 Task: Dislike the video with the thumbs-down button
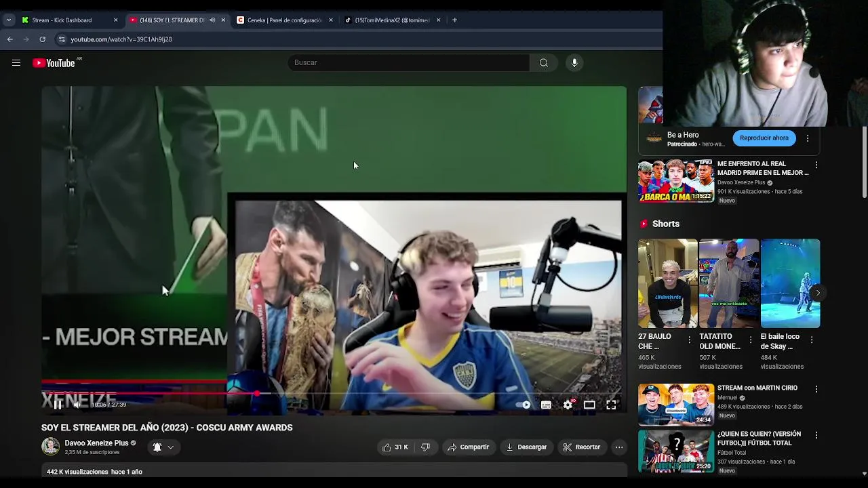coord(425,447)
